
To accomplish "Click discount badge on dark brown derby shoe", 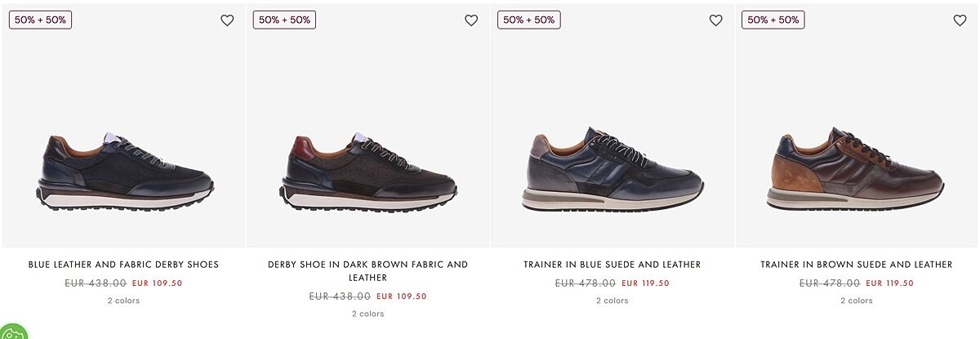I will 284,20.
